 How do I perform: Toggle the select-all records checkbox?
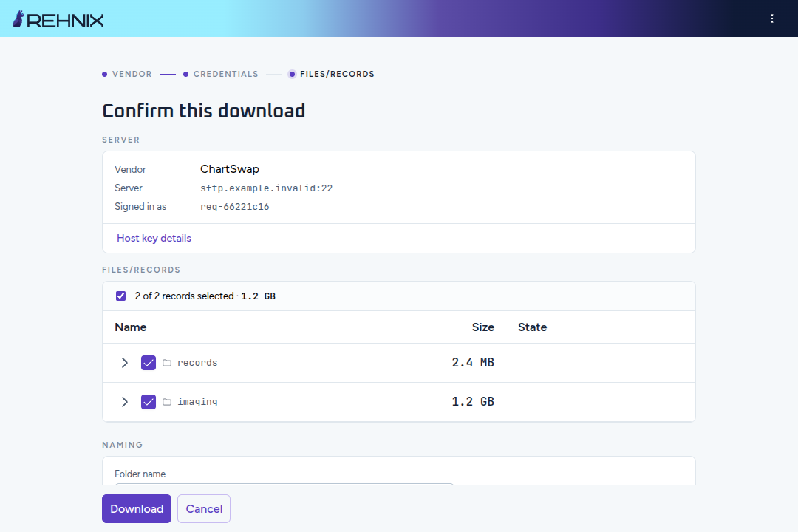120,296
